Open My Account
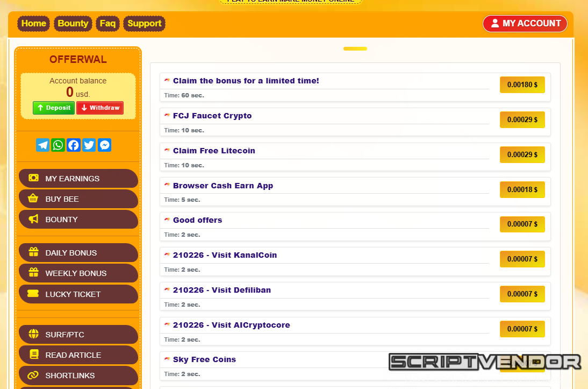 point(525,24)
